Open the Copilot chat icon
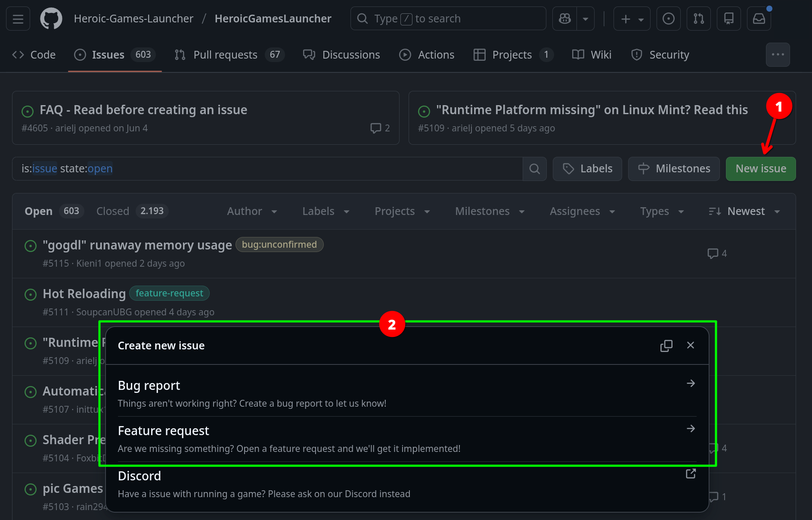812x520 pixels. 565,19
